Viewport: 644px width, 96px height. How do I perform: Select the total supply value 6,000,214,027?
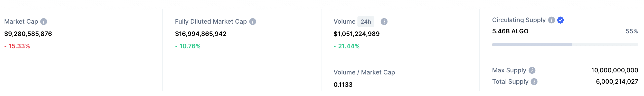(617, 82)
